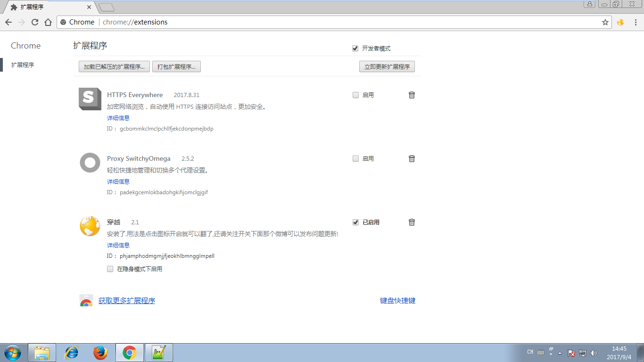Enable the HTTPS Everywhere extension
Viewport: 644px width, 362px height.
tap(355, 95)
